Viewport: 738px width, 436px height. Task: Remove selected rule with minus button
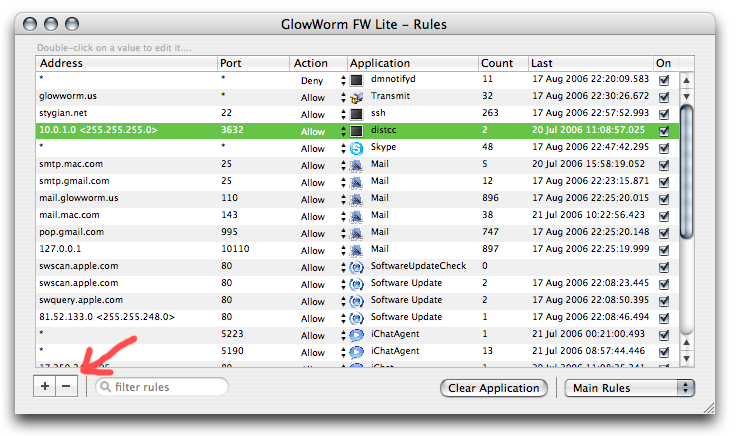pyautogui.click(x=66, y=386)
